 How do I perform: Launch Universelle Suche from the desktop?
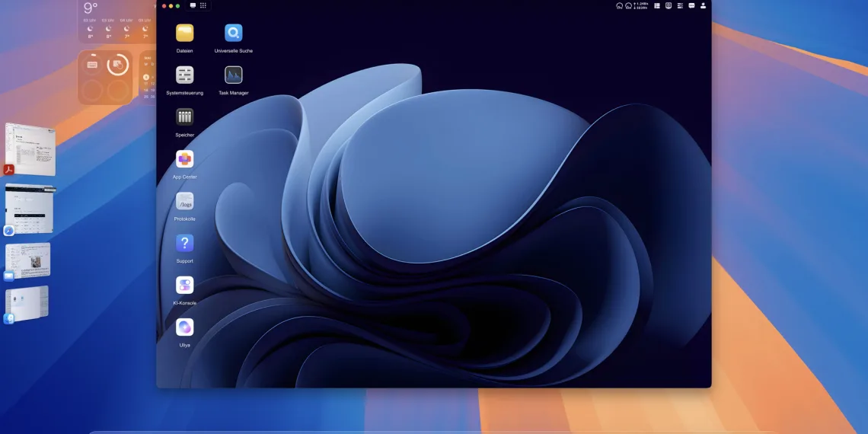(x=233, y=33)
